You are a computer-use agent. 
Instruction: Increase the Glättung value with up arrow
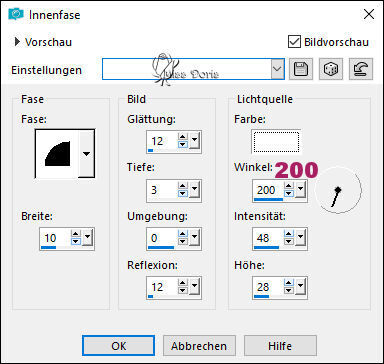[183, 137]
